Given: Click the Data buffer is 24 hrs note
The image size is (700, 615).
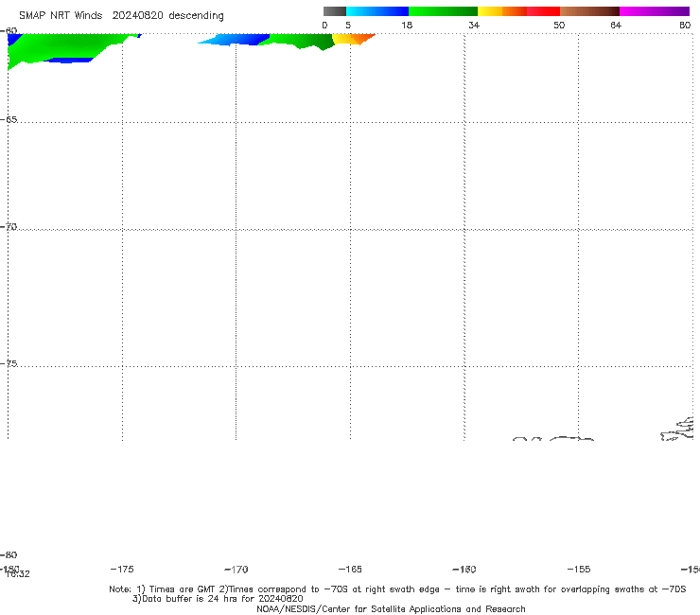Looking at the screenshot, I should coord(218,599).
